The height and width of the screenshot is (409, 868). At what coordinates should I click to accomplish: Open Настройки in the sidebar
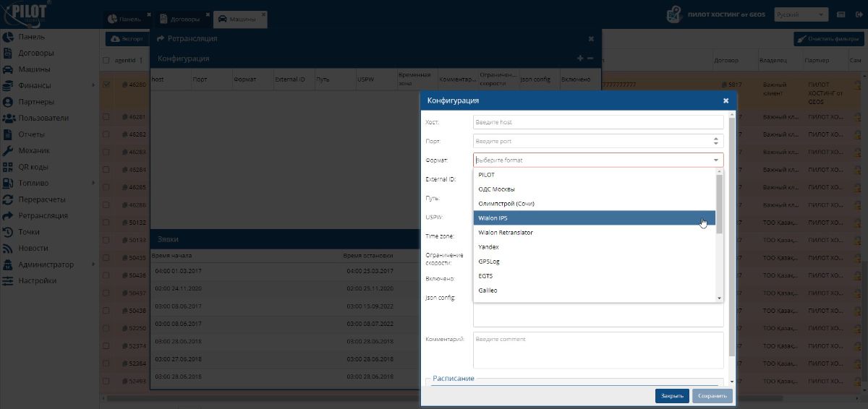click(37, 280)
